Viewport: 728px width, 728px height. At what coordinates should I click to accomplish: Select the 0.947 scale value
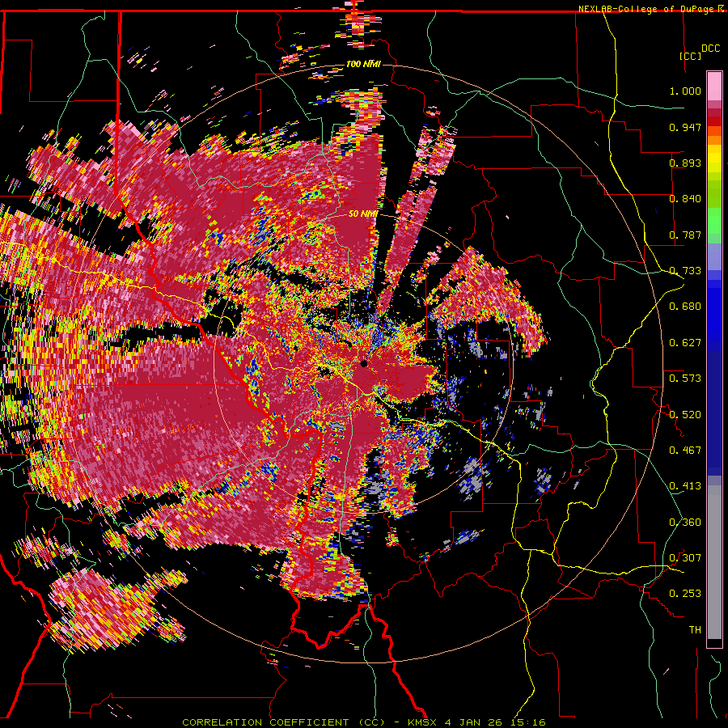point(685,127)
